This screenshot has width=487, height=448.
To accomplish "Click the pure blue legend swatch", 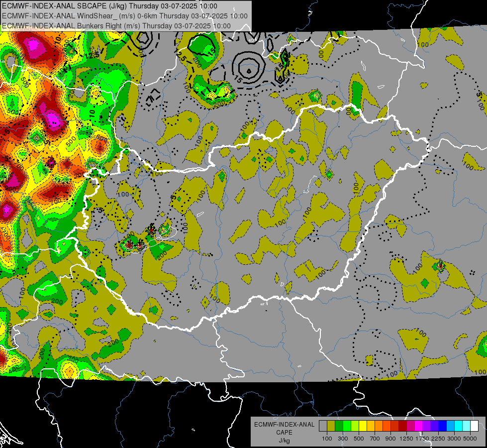I will pos(443,426).
